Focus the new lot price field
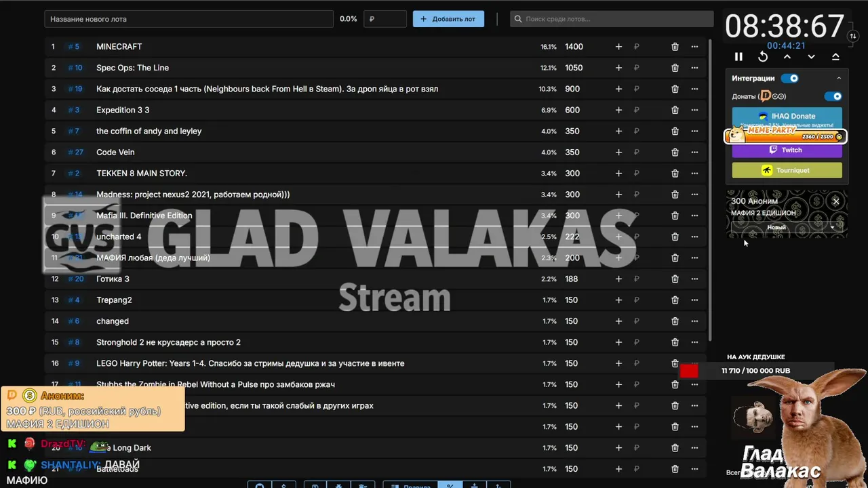The height and width of the screenshot is (488, 868). [385, 19]
